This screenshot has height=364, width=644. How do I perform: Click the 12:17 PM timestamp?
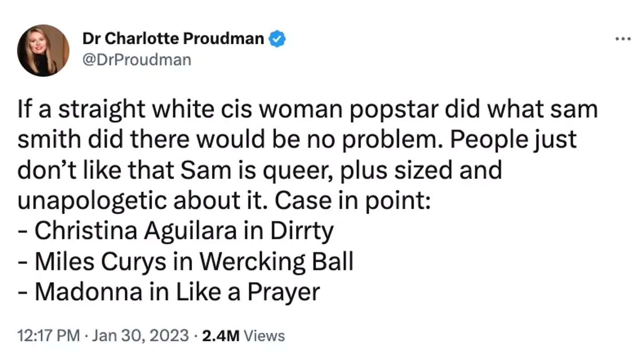48,335
